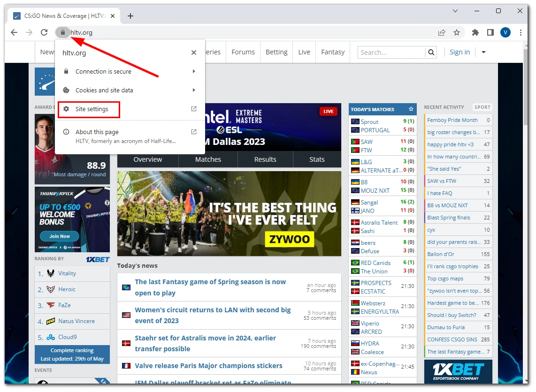The image size is (536, 392).
Task: Open Blast Spring finals forum thread
Action: point(458,218)
